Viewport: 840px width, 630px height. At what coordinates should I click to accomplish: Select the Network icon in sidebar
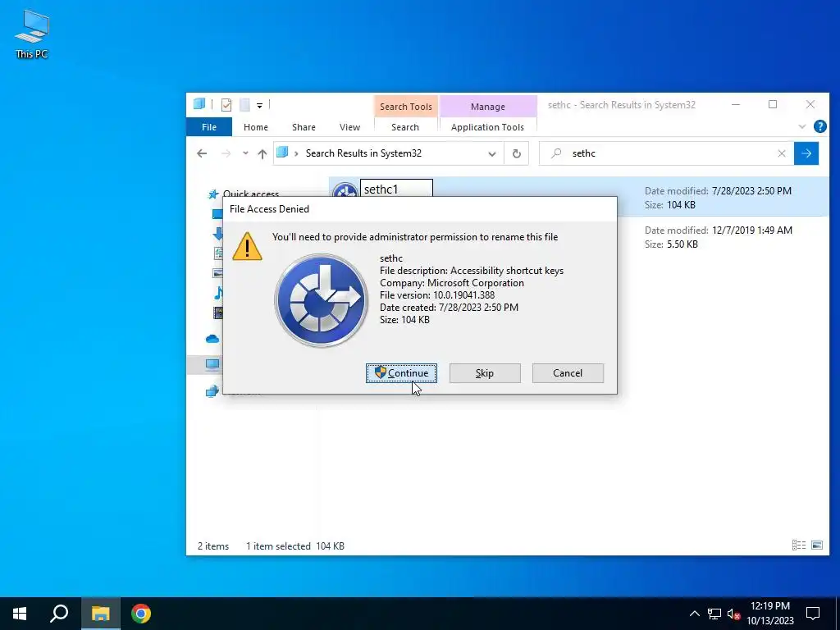212,391
